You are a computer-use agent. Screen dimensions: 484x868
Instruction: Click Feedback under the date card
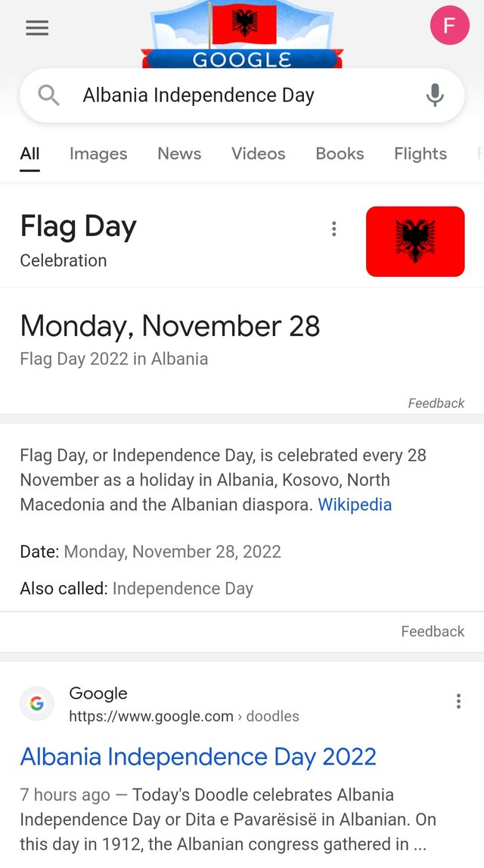coord(436,403)
